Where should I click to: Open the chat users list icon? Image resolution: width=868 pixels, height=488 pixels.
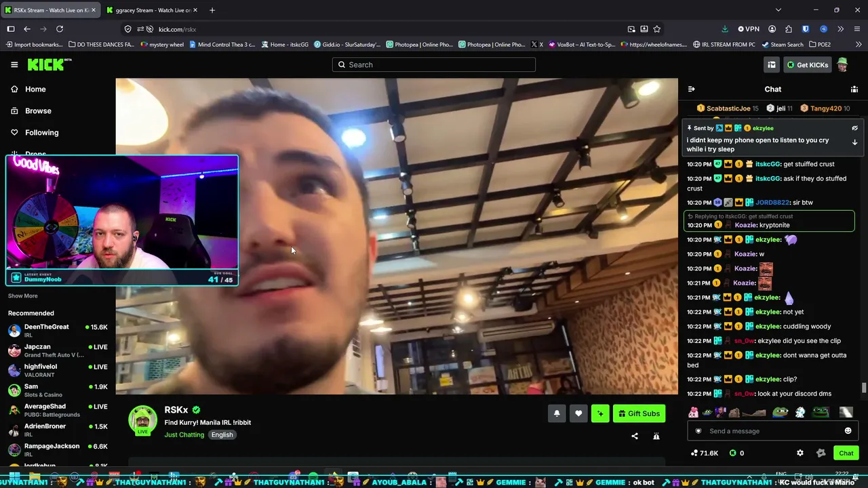point(854,89)
